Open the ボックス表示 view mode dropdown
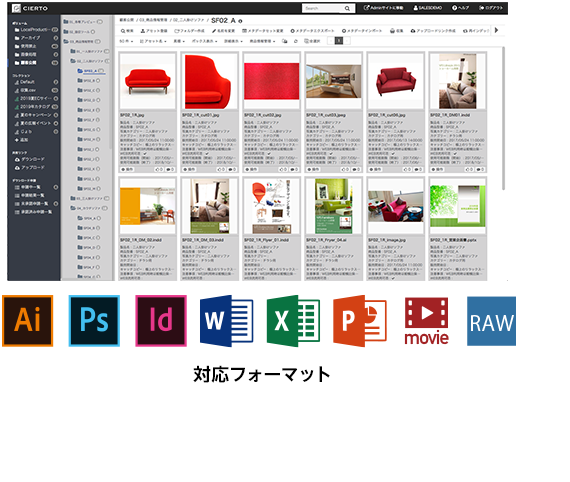The image size is (570, 482). (204, 41)
